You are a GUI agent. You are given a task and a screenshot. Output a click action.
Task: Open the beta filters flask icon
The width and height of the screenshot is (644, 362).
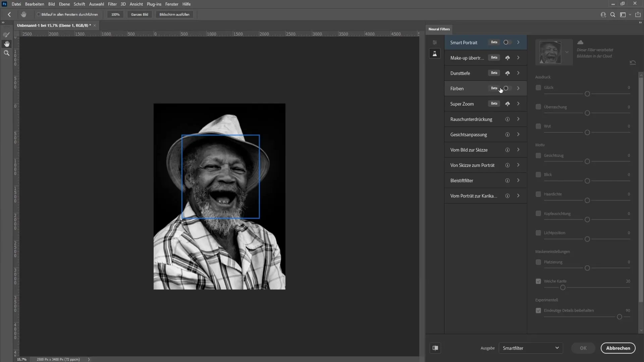click(x=435, y=54)
